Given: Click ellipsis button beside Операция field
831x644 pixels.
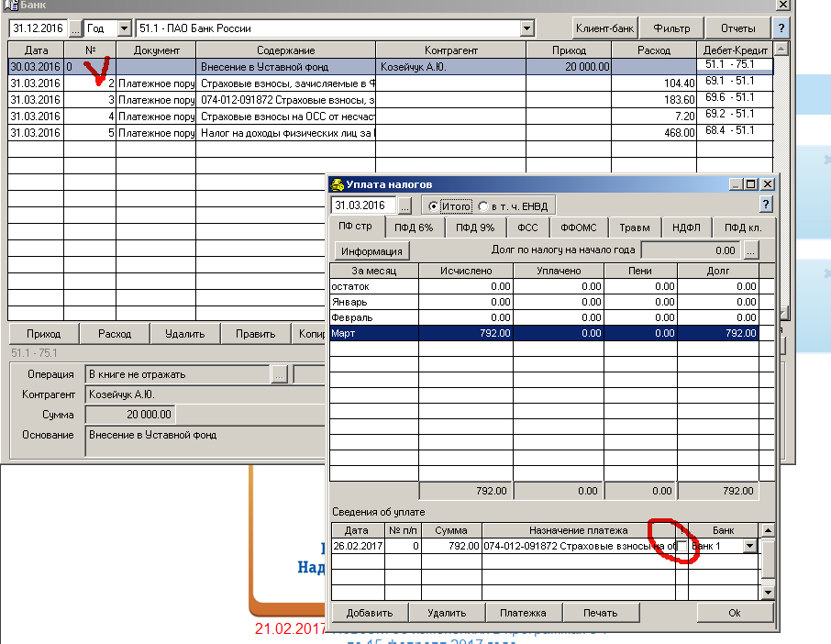Looking at the screenshot, I should [280, 374].
